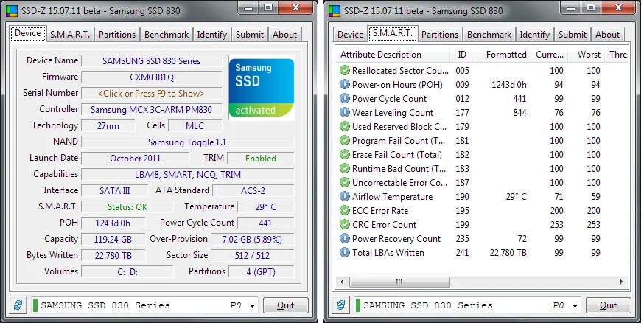Click Partitions value 4 (GPT)
Screen dimensions: 644x323
[x=261, y=272]
